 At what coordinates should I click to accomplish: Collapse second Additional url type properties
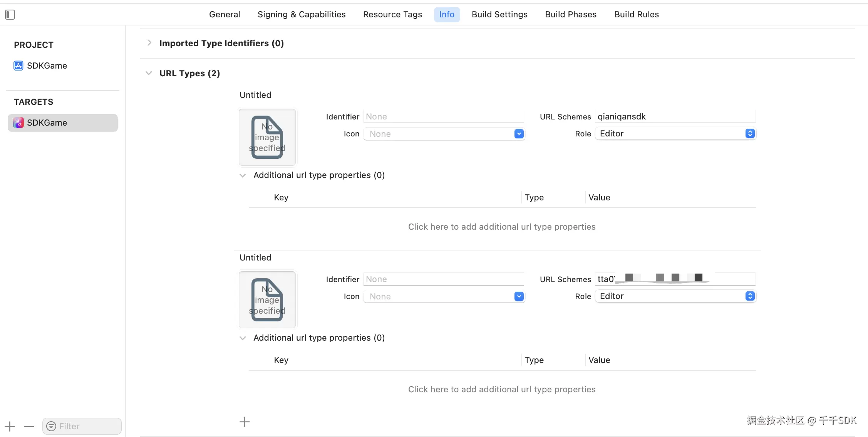(243, 338)
